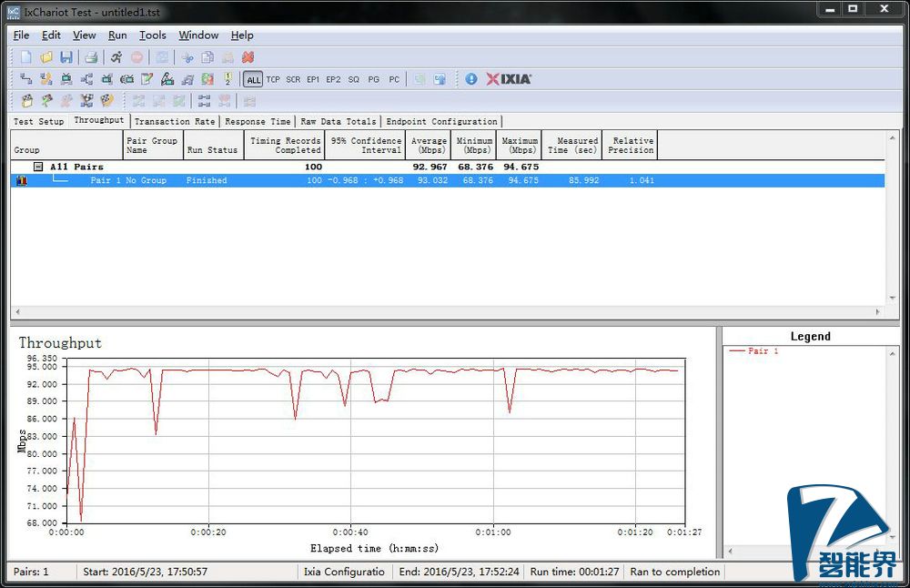Click the Copy icon in toolbar

pyautogui.click(x=207, y=57)
